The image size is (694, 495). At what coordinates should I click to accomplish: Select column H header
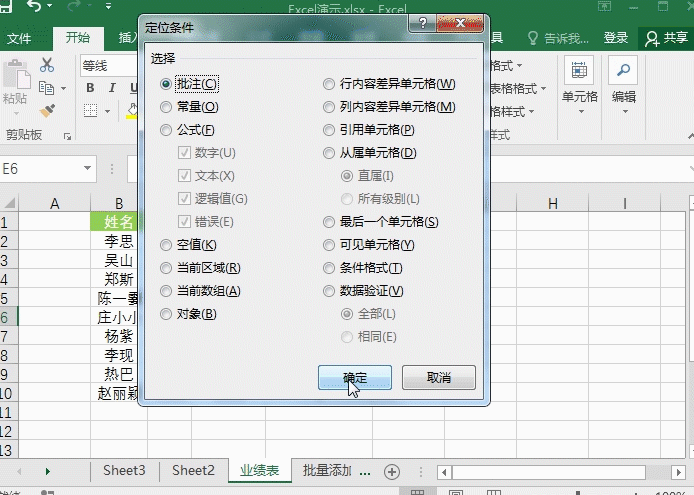[552, 204]
